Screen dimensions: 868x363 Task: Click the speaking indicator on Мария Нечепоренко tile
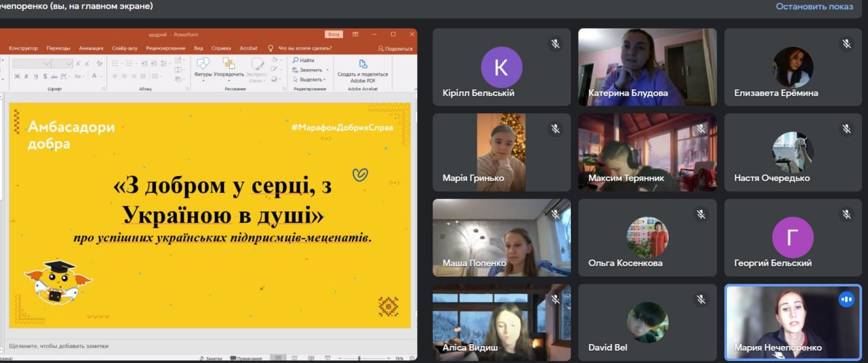tap(846, 299)
